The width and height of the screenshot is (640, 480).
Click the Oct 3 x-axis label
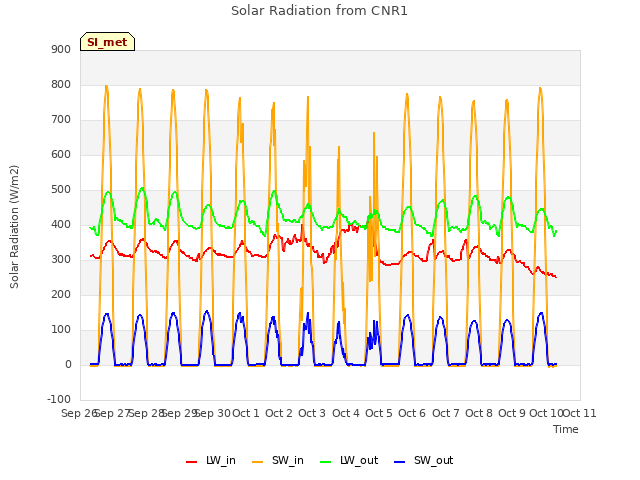[x=312, y=413]
